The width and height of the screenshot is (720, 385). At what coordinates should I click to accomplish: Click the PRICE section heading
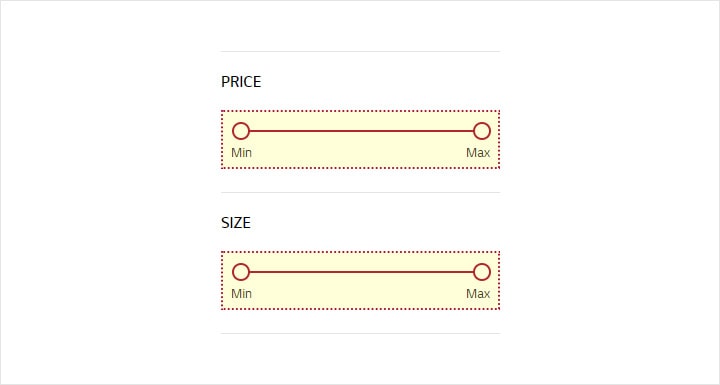pos(241,82)
